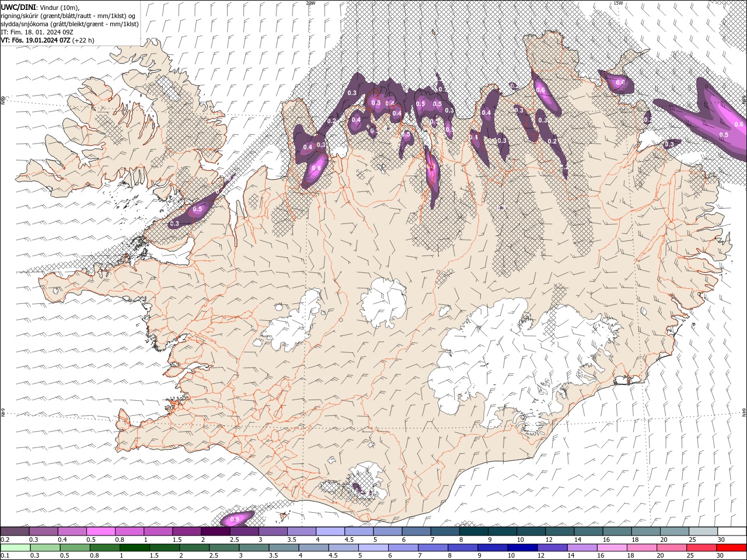Click the 2.5 value label on the snow scale
Viewport: 747px width, 560px height.
tap(235, 540)
